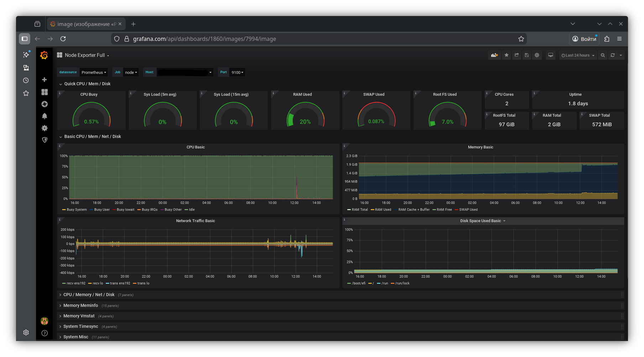
Task: Click the Refresh dashboard button
Action: [612, 55]
